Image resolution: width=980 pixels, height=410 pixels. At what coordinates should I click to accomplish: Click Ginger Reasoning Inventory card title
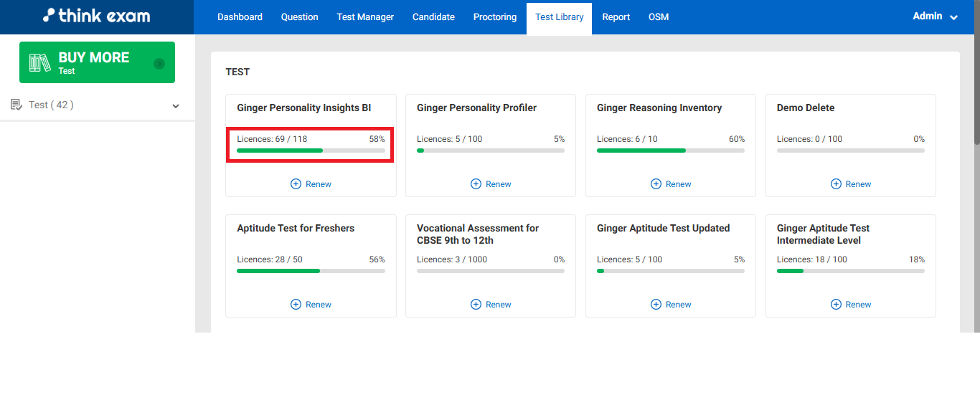(659, 108)
